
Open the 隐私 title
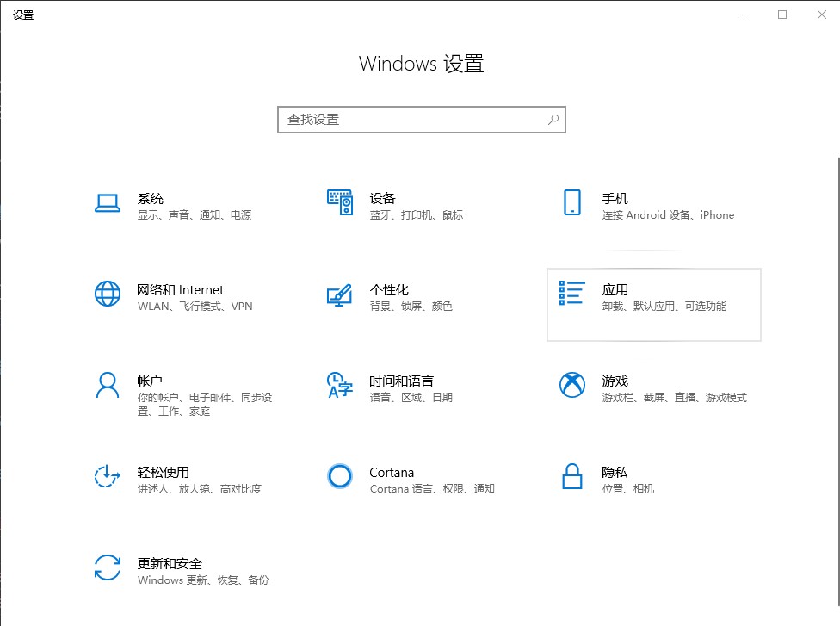[x=615, y=472]
